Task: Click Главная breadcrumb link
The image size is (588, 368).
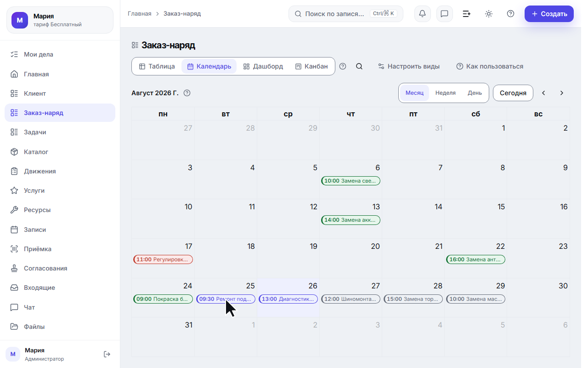Action: [140, 14]
